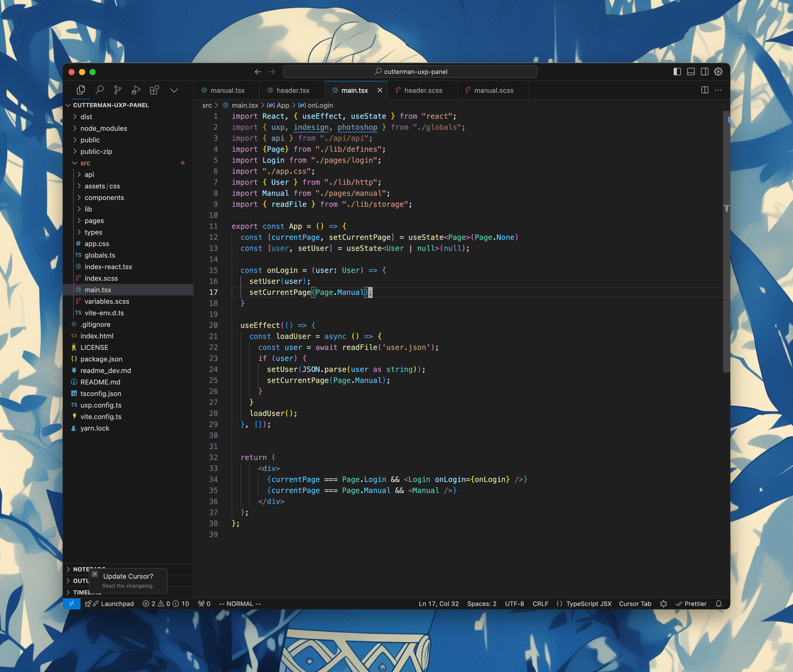Screen dimensions: 793x672
Task: Read the changelog link
Action: tap(128, 586)
